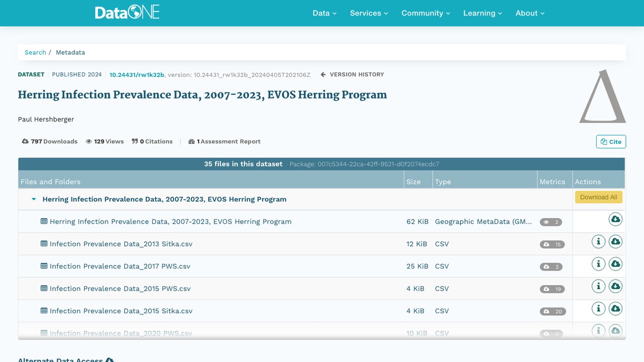This screenshot has width=644, height=362.
Task: Show info for 2013 Sitka.csv
Action: (x=598, y=242)
